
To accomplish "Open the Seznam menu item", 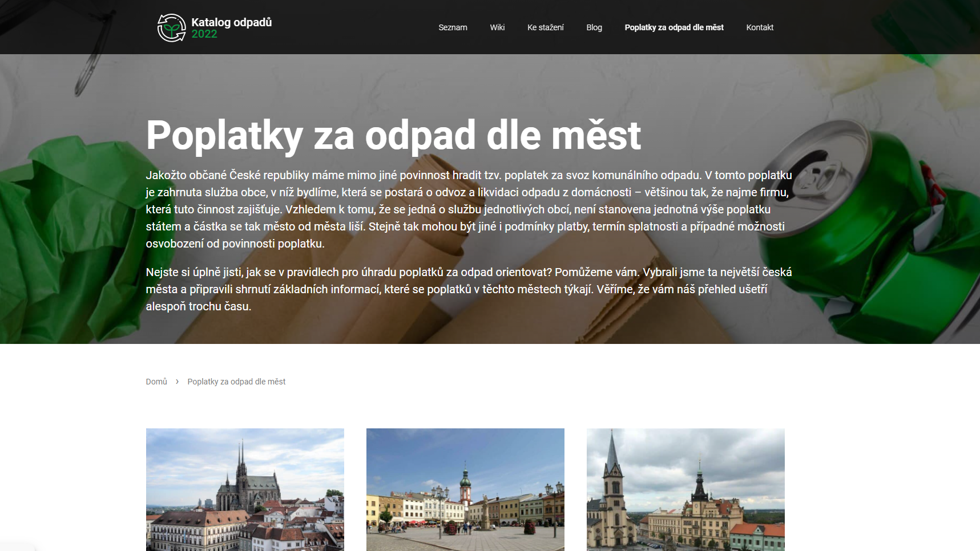I will pos(453,27).
